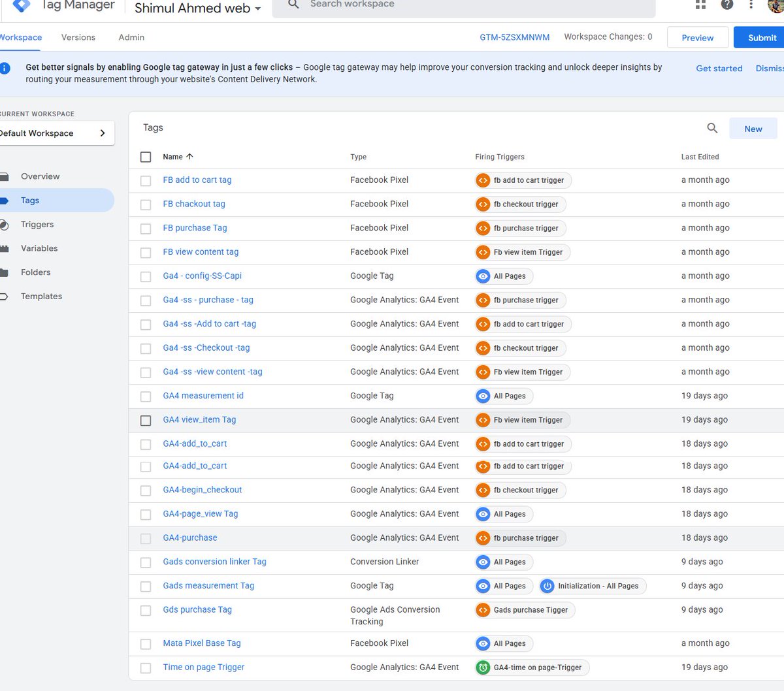This screenshot has width=784, height=691.
Task: Open Templates in the sidebar
Action: pos(41,297)
